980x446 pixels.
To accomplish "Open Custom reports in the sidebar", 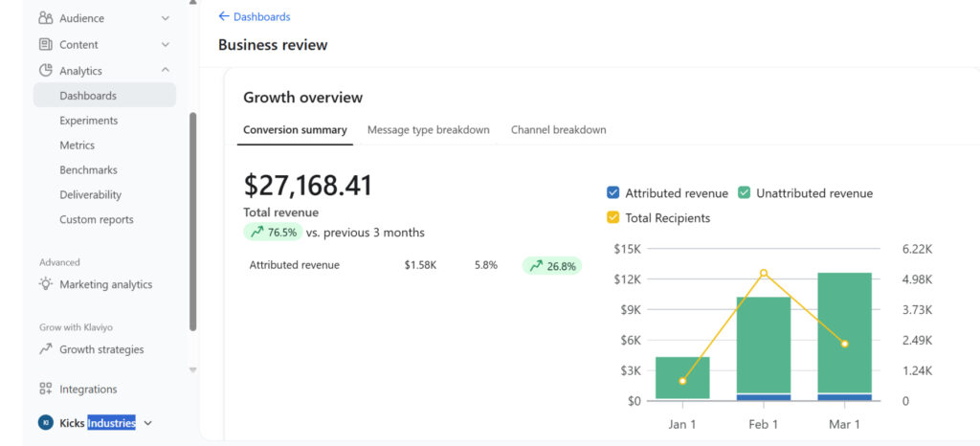I will coord(97,219).
